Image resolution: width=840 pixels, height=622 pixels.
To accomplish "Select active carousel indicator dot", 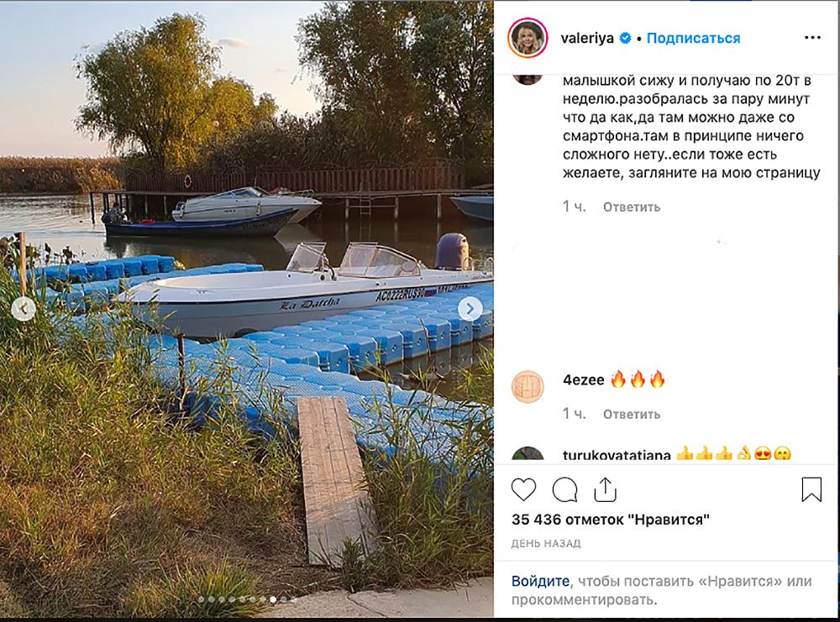I will [x=273, y=599].
